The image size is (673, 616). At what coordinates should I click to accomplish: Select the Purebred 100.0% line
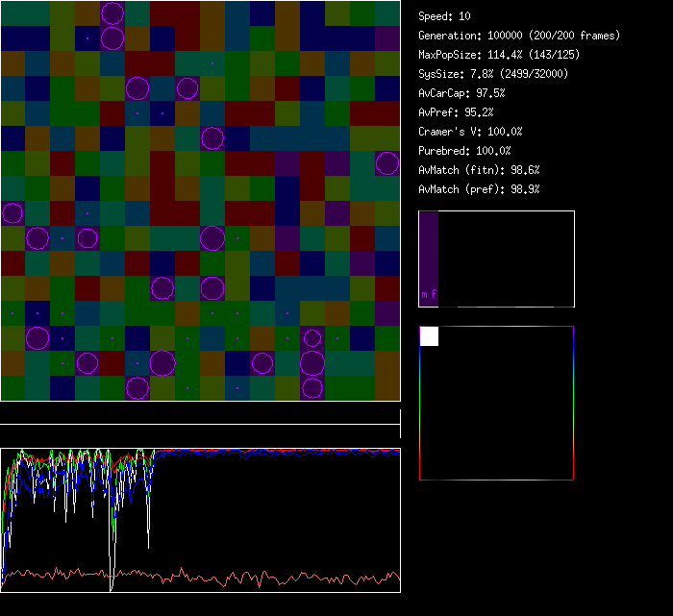coord(465,151)
